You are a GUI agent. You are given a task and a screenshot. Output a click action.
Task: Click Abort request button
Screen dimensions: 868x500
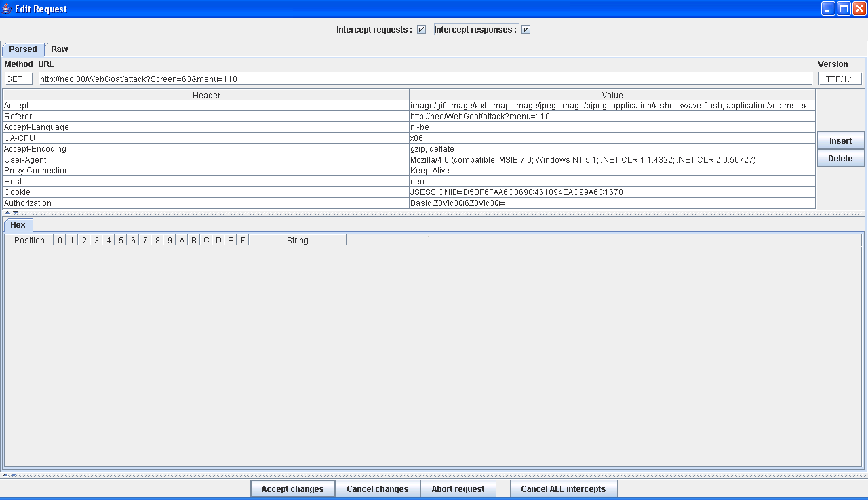click(458, 488)
